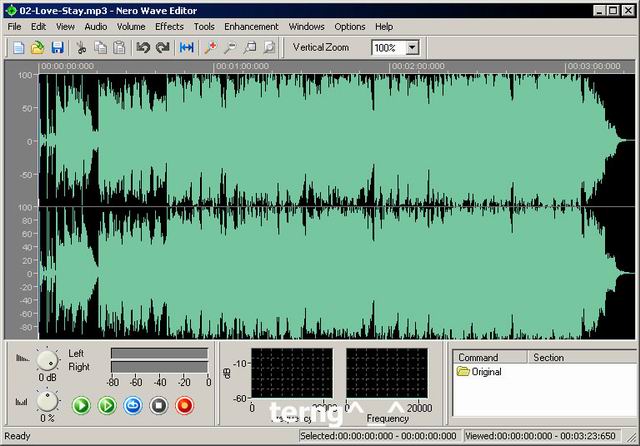Open the Tools menu
The width and height of the screenshot is (640, 446).
204,27
